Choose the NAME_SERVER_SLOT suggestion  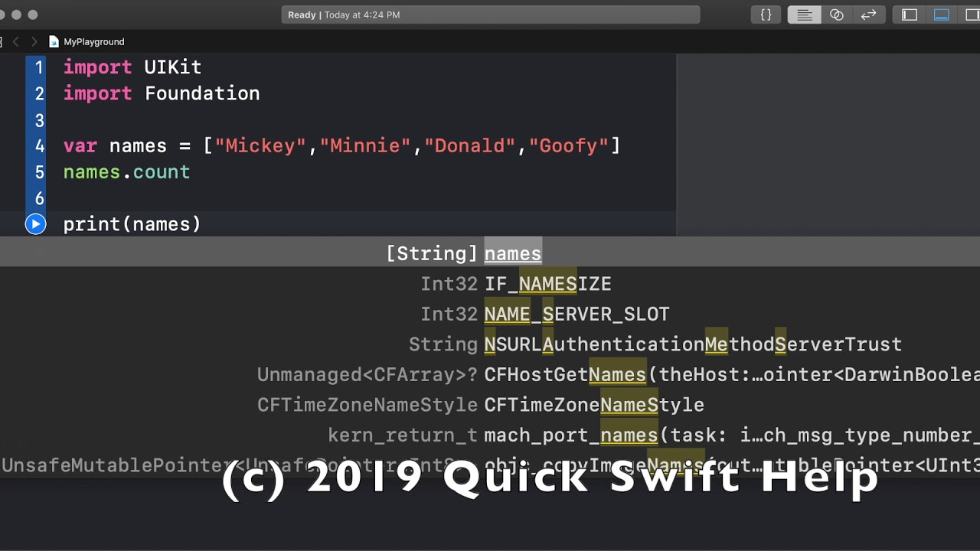click(490, 314)
